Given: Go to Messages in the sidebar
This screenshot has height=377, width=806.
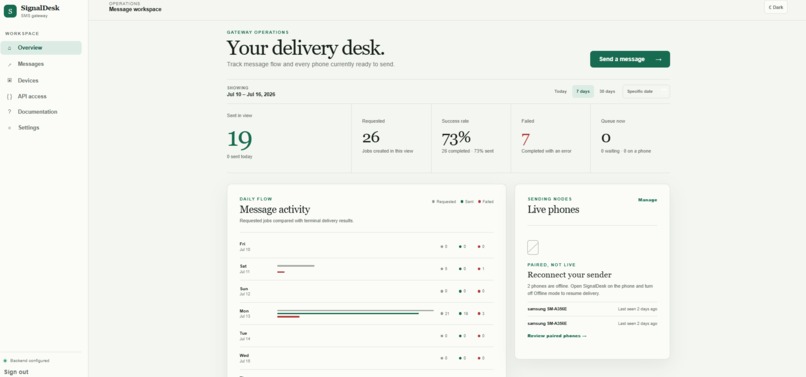Looking at the screenshot, I should (x=41, y=64).
